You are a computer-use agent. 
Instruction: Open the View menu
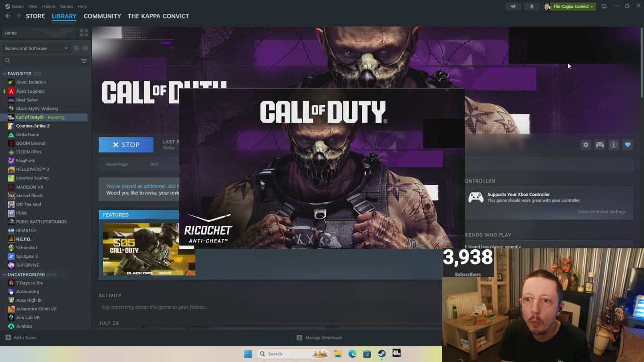(33, 6)
